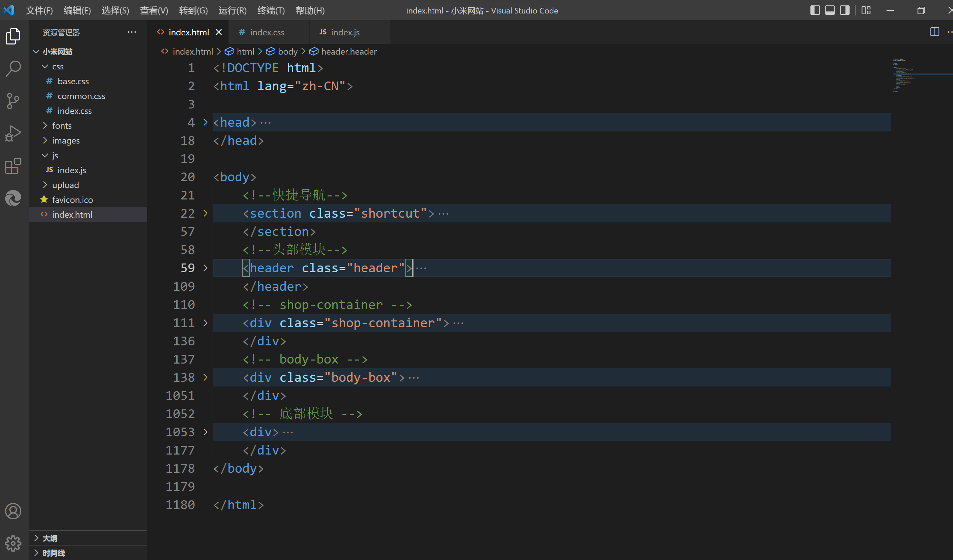The image size is (953, 560).
Task: Click the split editor right icon
Action: coord(934,32)
